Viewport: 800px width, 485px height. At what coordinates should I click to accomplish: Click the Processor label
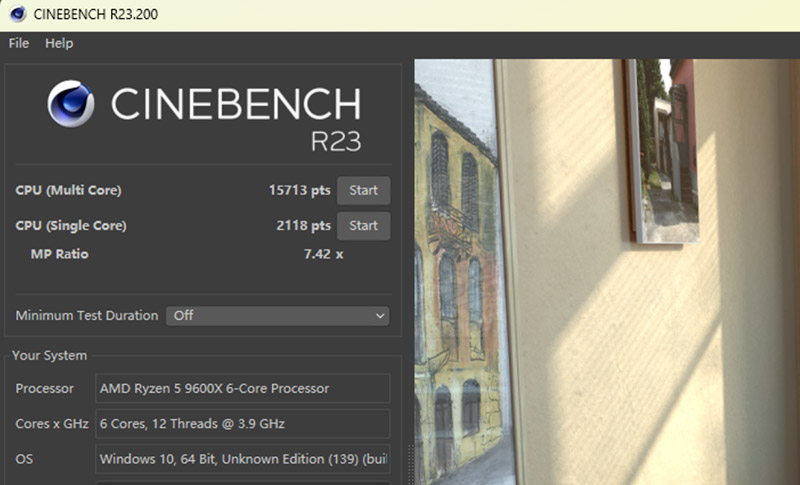(x=44, y=389)
